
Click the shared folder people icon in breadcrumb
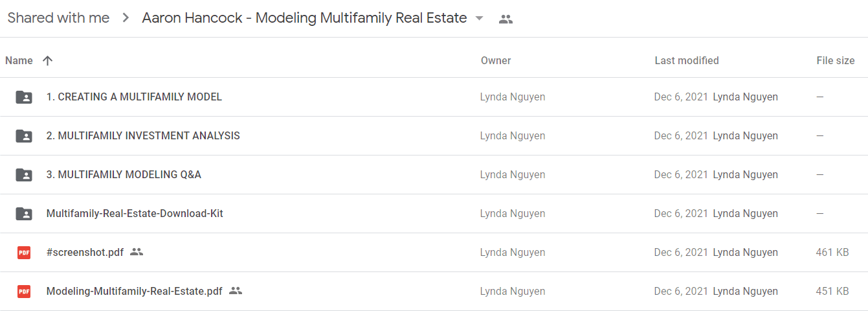(x=506, y=19)
